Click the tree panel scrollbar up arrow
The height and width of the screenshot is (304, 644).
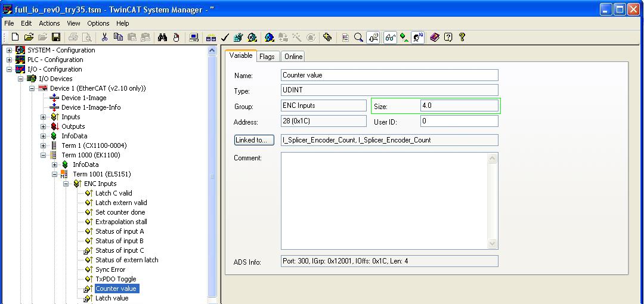(212, 51)
